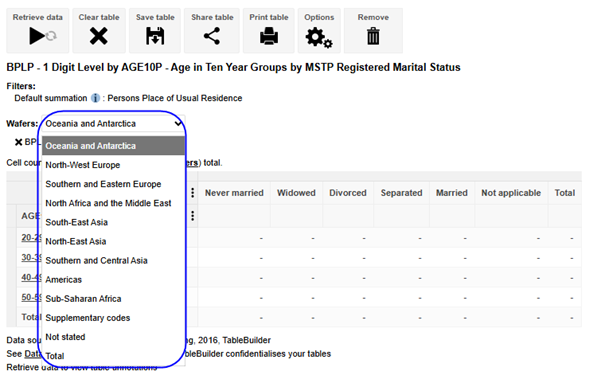Screen dimensions: 601x383
Task: Open the 20-29 age row link
Action: 31,238
